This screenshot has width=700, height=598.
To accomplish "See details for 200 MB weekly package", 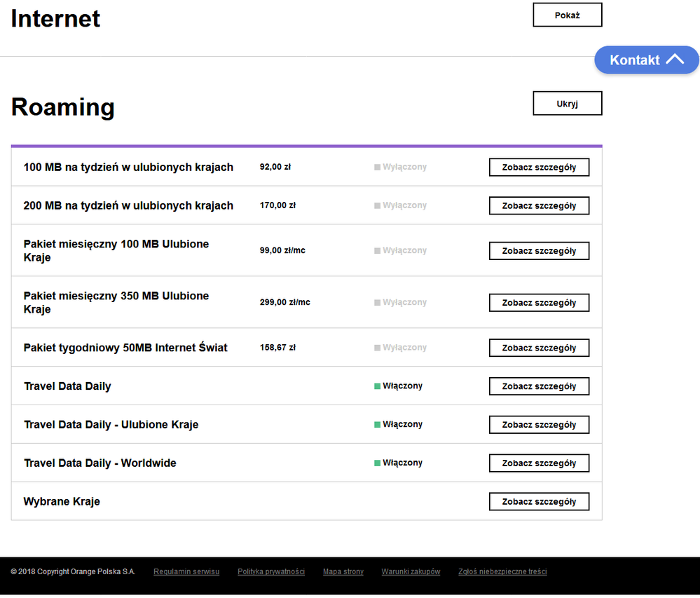I will tap(538, 206).
